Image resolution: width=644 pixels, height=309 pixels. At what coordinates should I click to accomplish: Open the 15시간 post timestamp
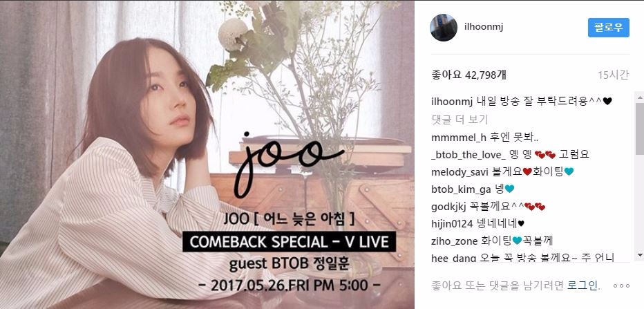(x=613, y=75)
